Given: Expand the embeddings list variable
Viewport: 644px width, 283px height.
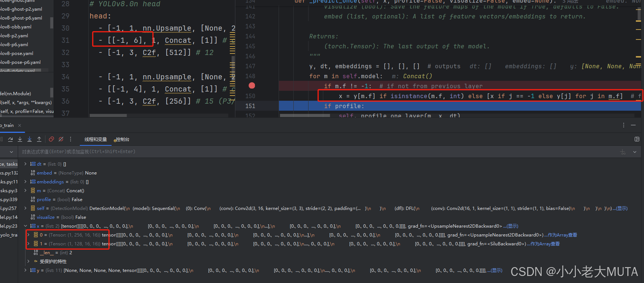Looking at the screenshot, I should click(x=25, y=182).
